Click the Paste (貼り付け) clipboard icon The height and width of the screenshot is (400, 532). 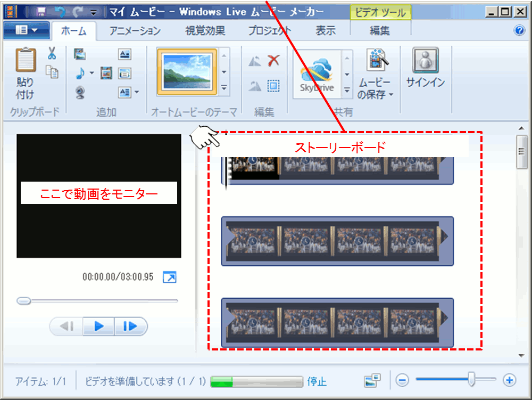tap(25, 61)
